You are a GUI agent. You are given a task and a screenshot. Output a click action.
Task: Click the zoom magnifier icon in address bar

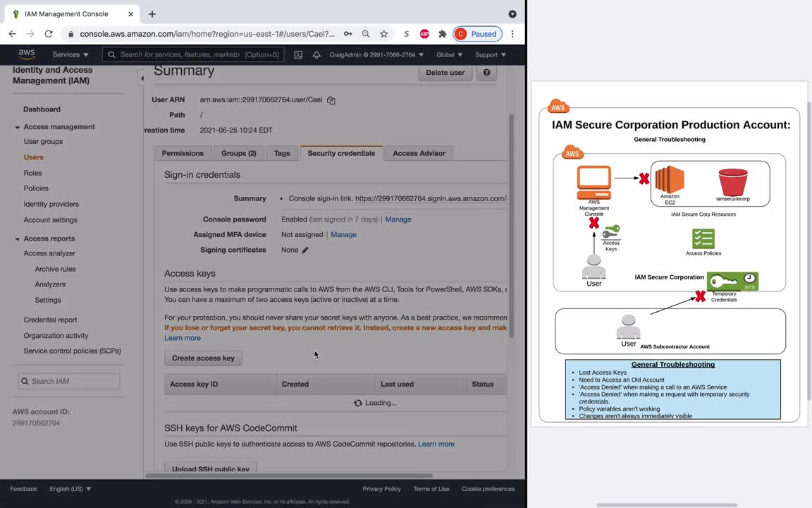[366, 34]
